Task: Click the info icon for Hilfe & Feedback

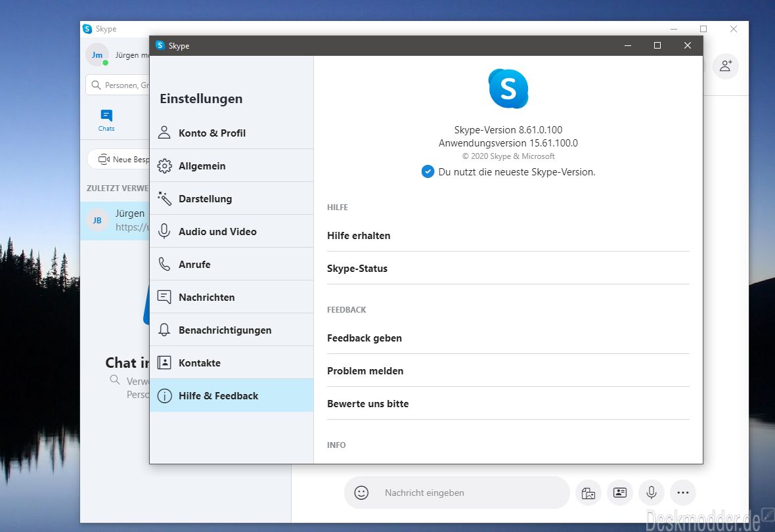Action: pyautogui.click(x=164, y=395)
